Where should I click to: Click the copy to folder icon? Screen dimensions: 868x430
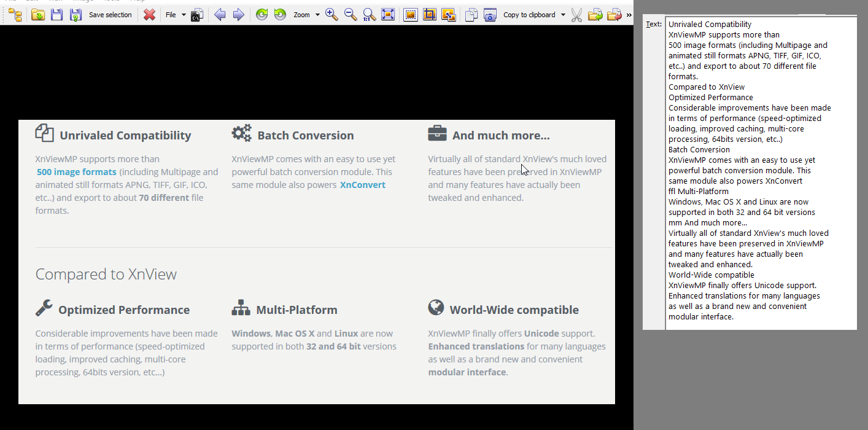click(x=595, y=15)
